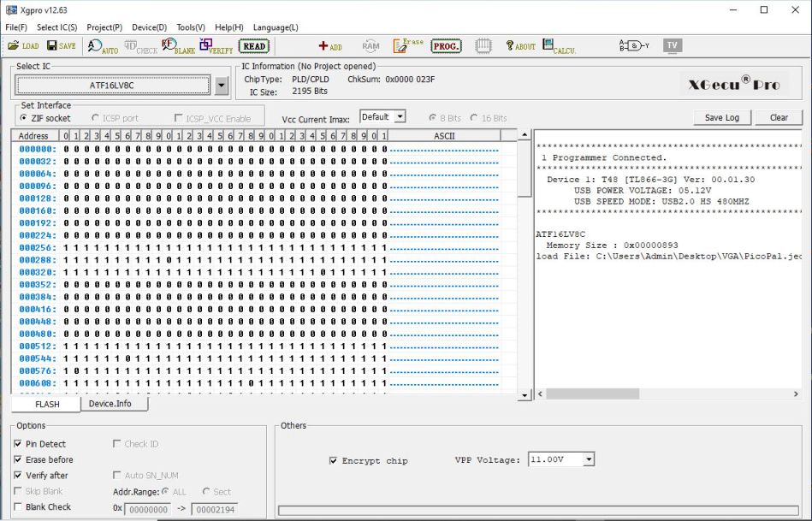Screen dimensions: 812x521
Task: Open the Device(D) menu
Action: click(x=149, y=27)
